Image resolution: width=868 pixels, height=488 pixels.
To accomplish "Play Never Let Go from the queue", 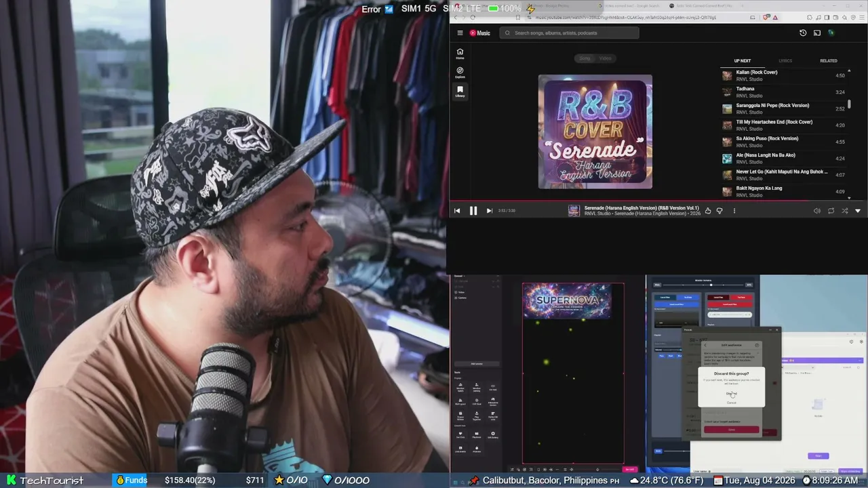I will pyautogui.click(x=783, y=175).
